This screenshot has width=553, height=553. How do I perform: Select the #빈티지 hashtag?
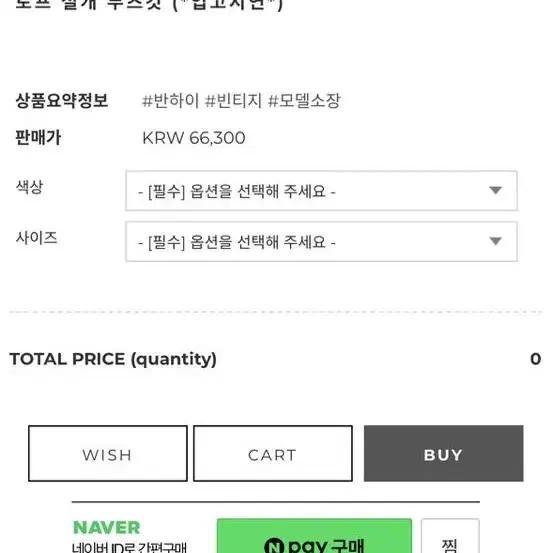(x=233, y=101)
